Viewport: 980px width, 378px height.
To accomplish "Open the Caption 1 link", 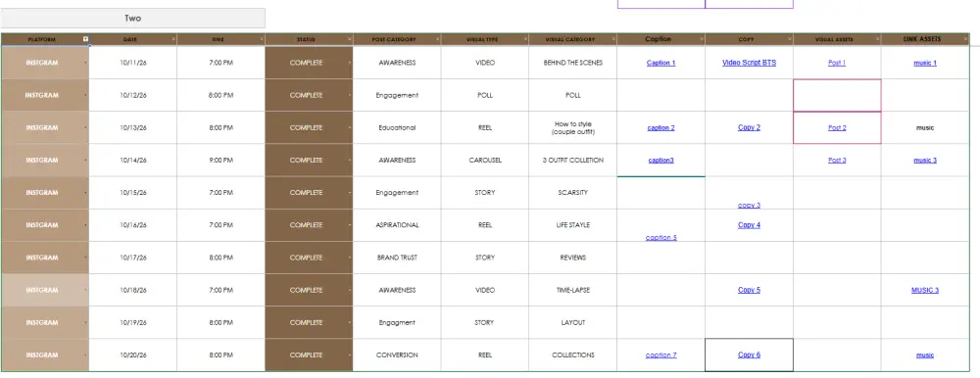I will pyautogui.click(x=661, y=63).
